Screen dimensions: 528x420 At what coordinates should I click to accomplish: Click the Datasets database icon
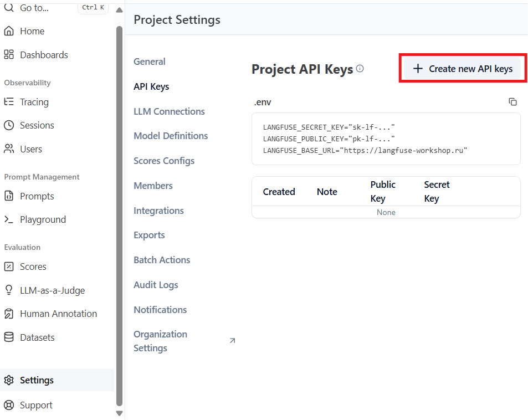(x=9, y=337)
